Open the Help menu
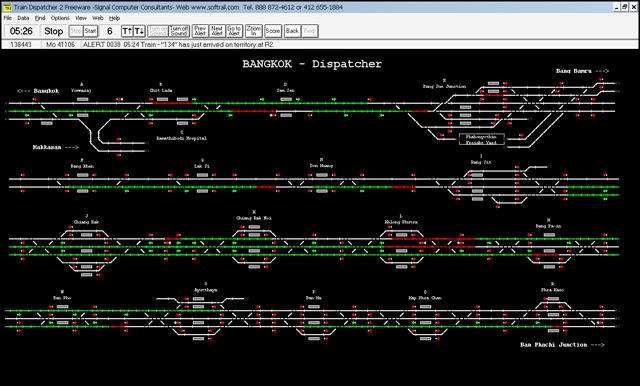640x386 pixels. (114, 18)
